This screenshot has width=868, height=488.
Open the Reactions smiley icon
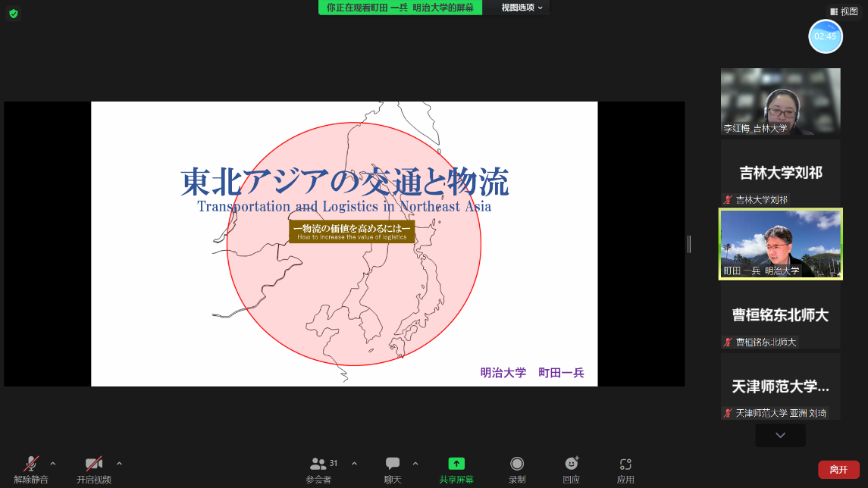point(572,464)
